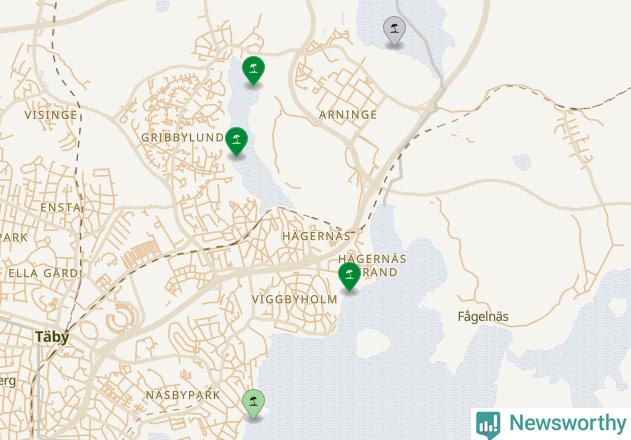This screenshot has height=440, width=631.
Task: Click the Viggbyholm area label
Action: [x=295, y=300]
